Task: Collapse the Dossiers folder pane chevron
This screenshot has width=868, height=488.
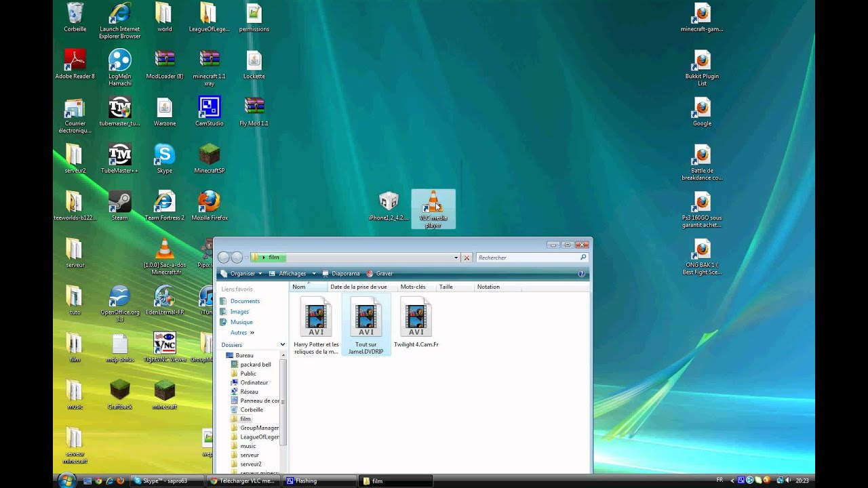Action: click(x=283, y=345)
